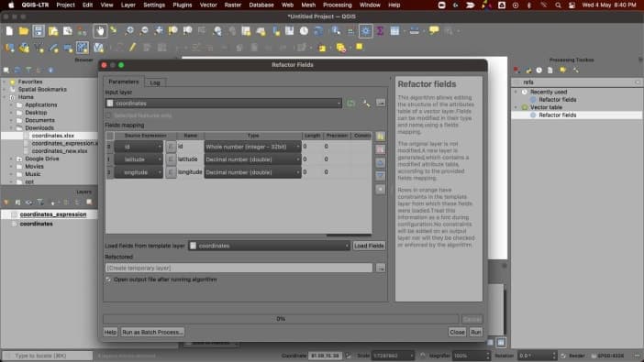Click the Filter Browser funnel icon
The height and width of the screenshot is (362, 644).
pos(28,71)
